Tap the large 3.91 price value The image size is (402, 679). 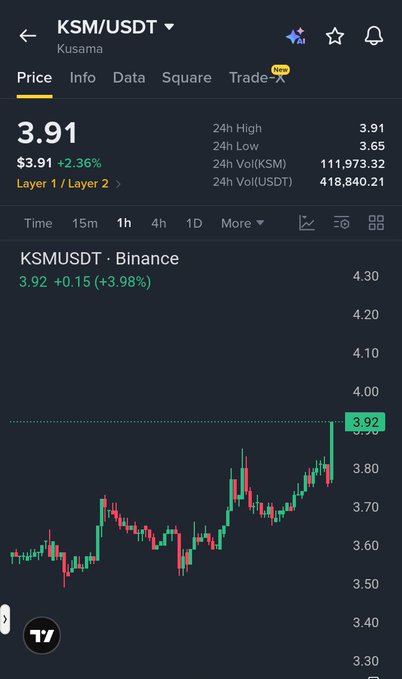(x=47, y=133)
